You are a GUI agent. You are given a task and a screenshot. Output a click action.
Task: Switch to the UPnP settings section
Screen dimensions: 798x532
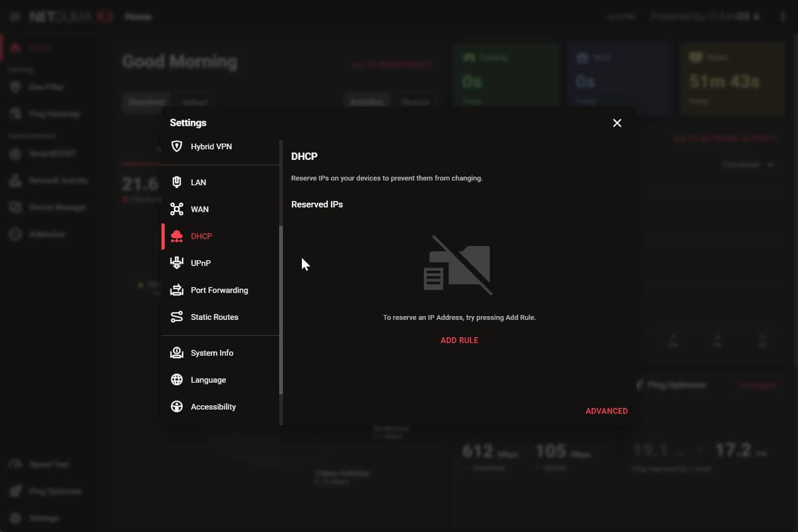[x=201, y=263]
